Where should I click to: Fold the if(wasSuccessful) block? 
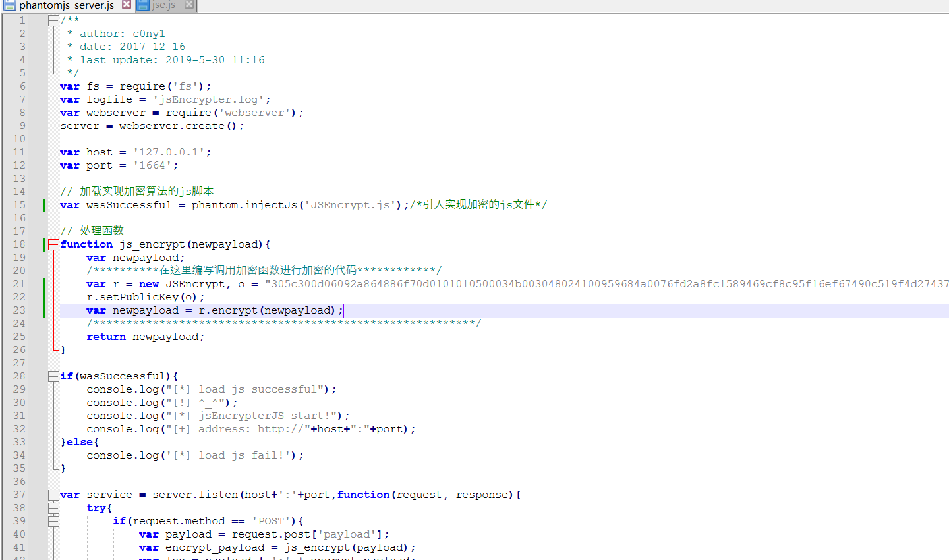(x=53, y=376)
